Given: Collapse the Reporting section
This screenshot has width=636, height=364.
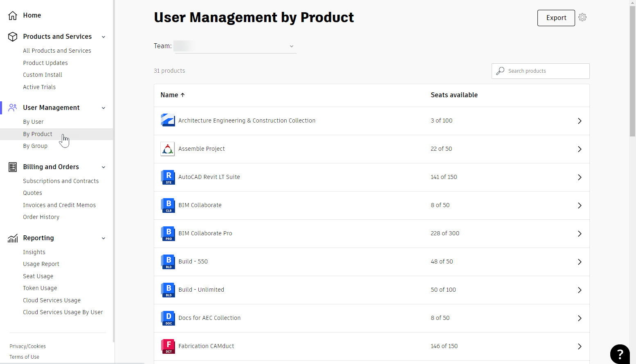Looking at the screenshot, I should tap(103, 238).
